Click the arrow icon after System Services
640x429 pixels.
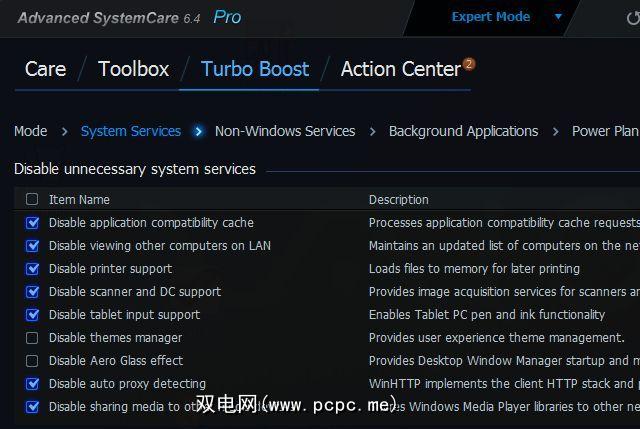pyautogui.click(x=199, y=131)
